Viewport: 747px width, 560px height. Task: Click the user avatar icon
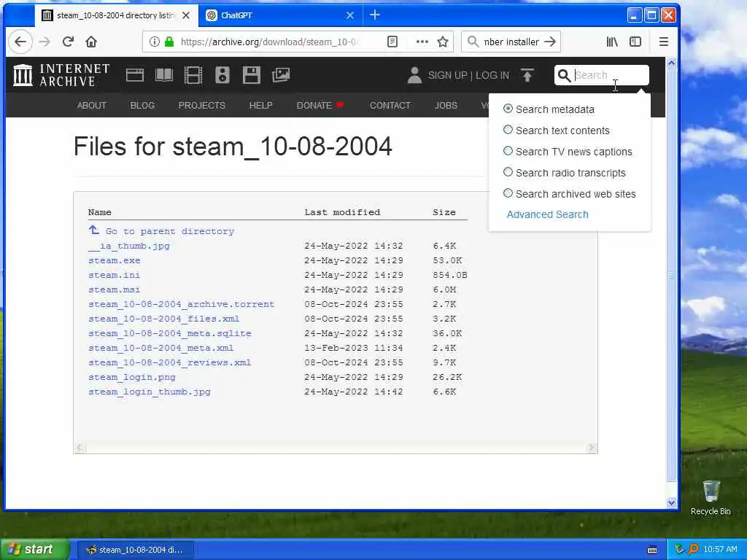(x=414, y=75)
